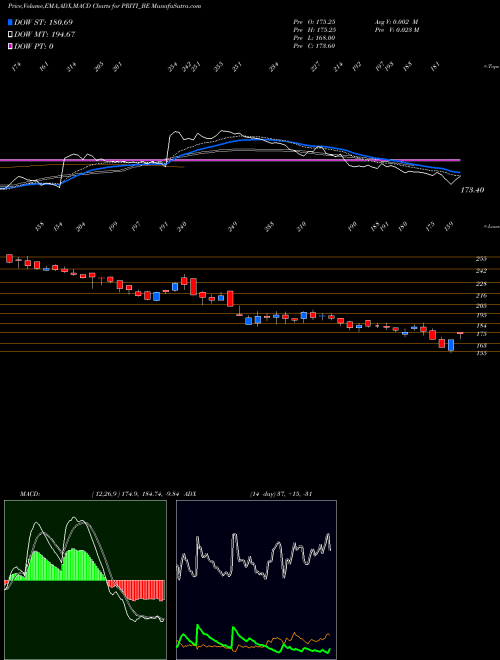Click the white DOW MT legend swatch
The image size is (500, 660).
[x=10, y=34]
